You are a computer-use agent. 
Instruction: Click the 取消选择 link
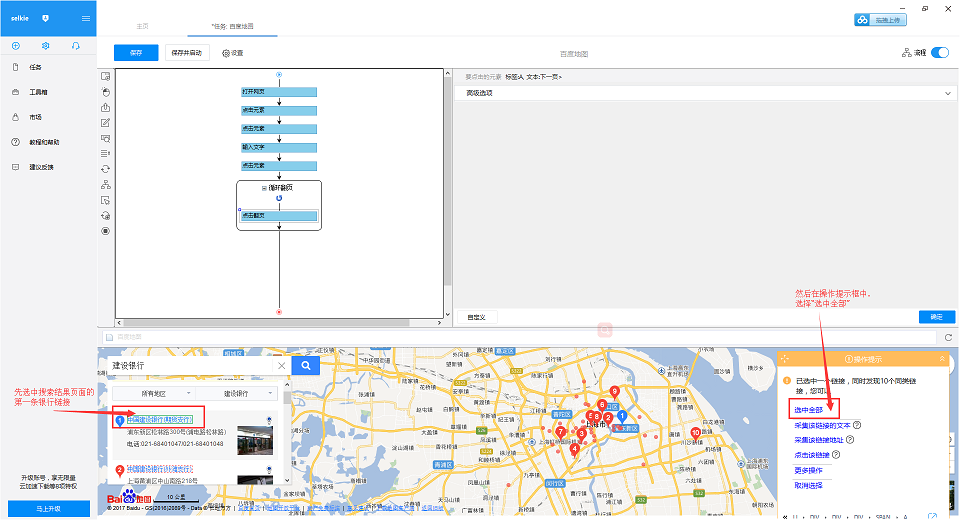tap(808, 485)
